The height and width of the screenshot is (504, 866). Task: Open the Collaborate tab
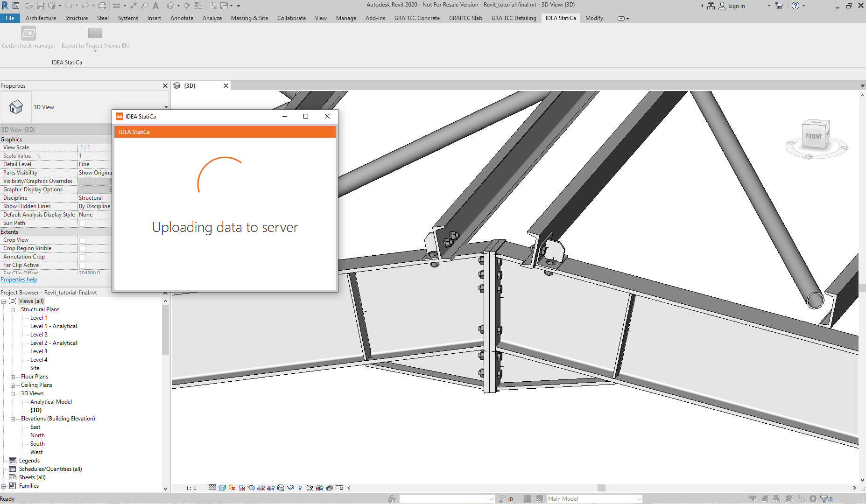coord(291,18)
